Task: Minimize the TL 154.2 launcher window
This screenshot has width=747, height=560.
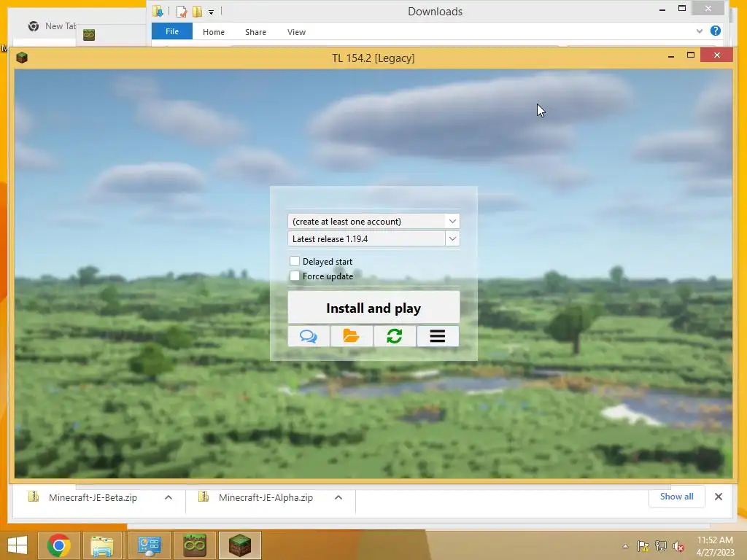Action: coord(671,56)
